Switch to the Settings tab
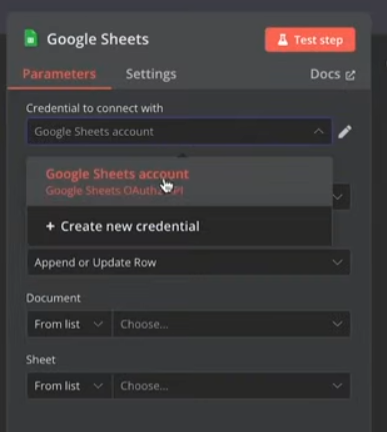387x432 pixels. 151,74
